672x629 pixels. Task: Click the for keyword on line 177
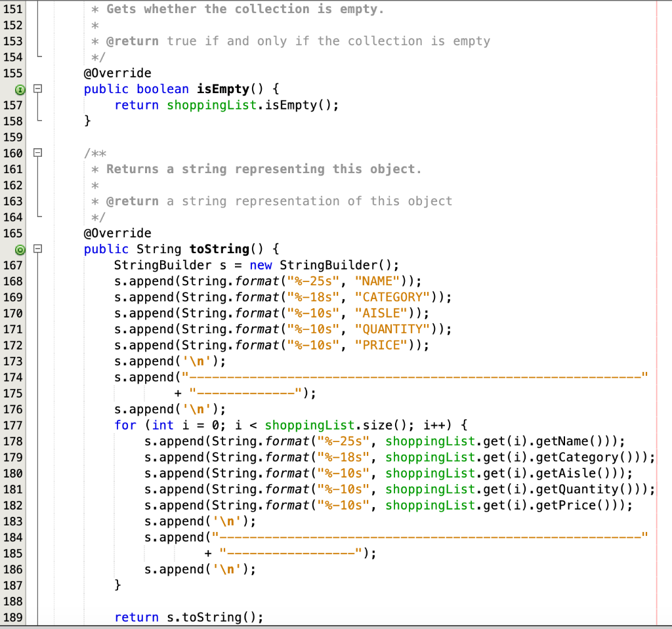coord(125,425)
